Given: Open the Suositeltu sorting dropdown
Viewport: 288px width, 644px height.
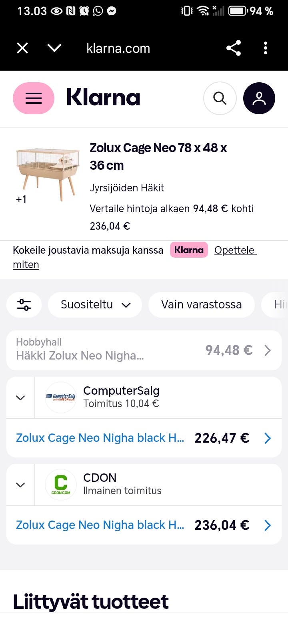Looking at the screenshot, I should 95,305.
